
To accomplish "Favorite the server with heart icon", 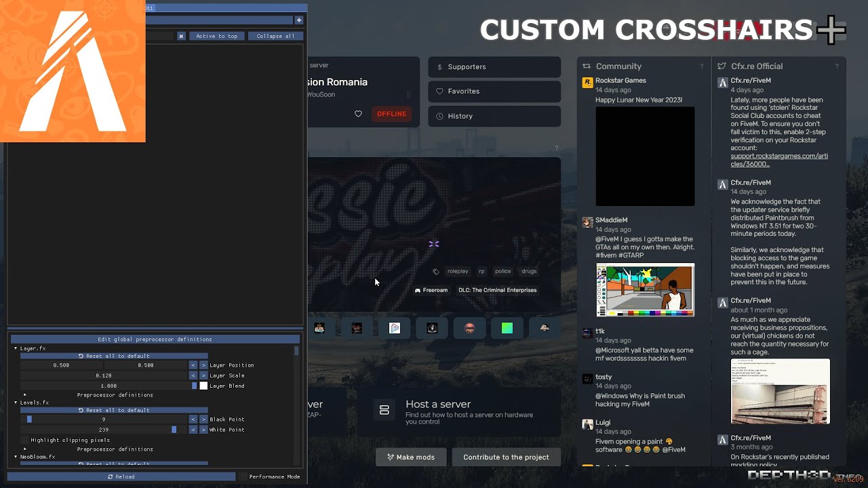I will click(358, 114).
